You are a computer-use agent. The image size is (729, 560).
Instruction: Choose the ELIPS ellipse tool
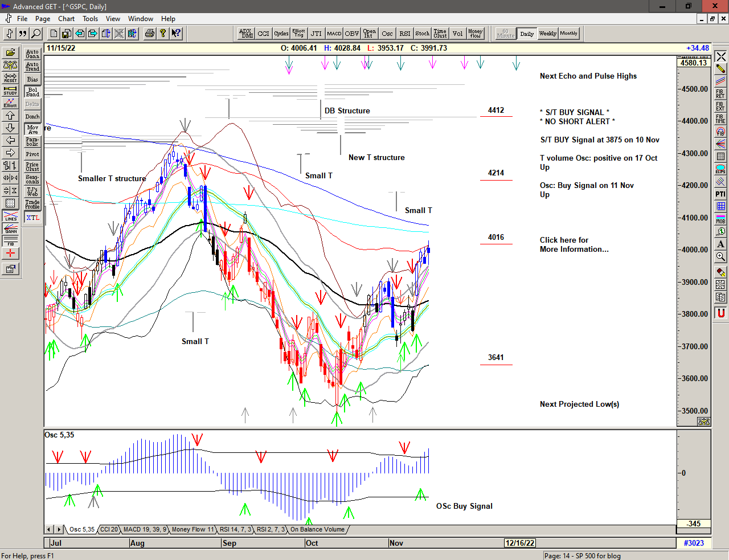(720, 169)
